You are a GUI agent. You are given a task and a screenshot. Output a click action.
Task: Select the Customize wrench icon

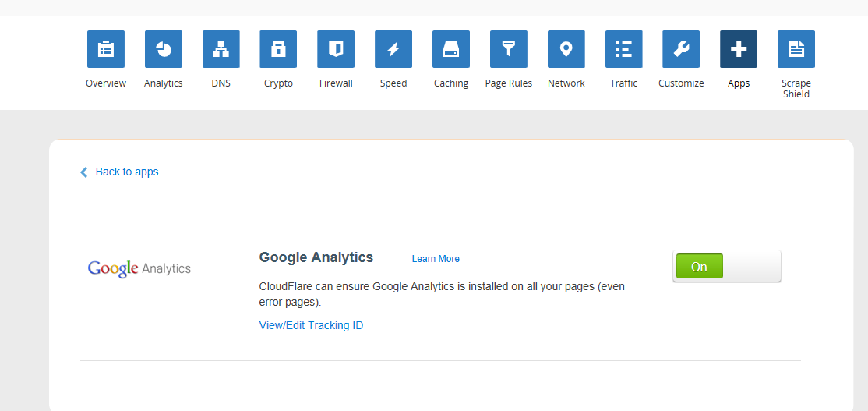[x=681, y=49]
